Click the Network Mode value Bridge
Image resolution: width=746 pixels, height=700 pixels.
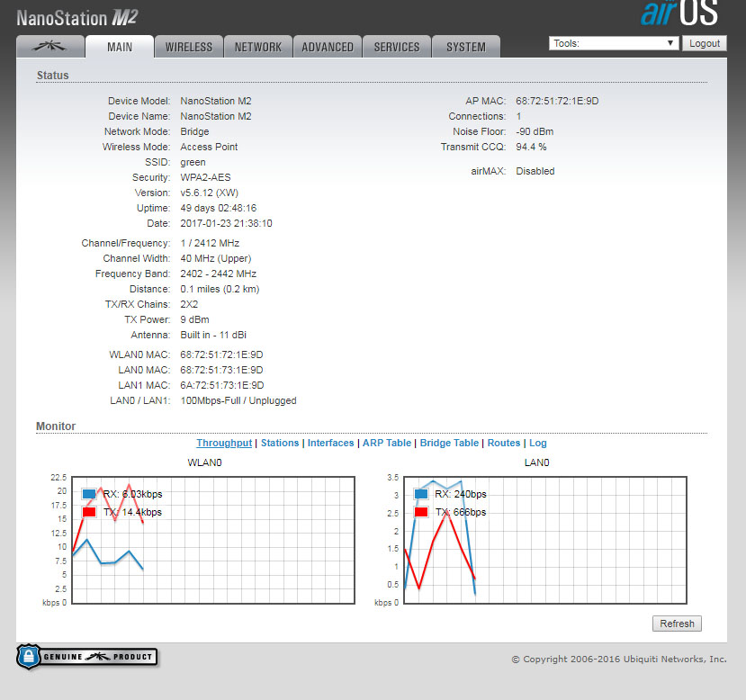point(194,131)
